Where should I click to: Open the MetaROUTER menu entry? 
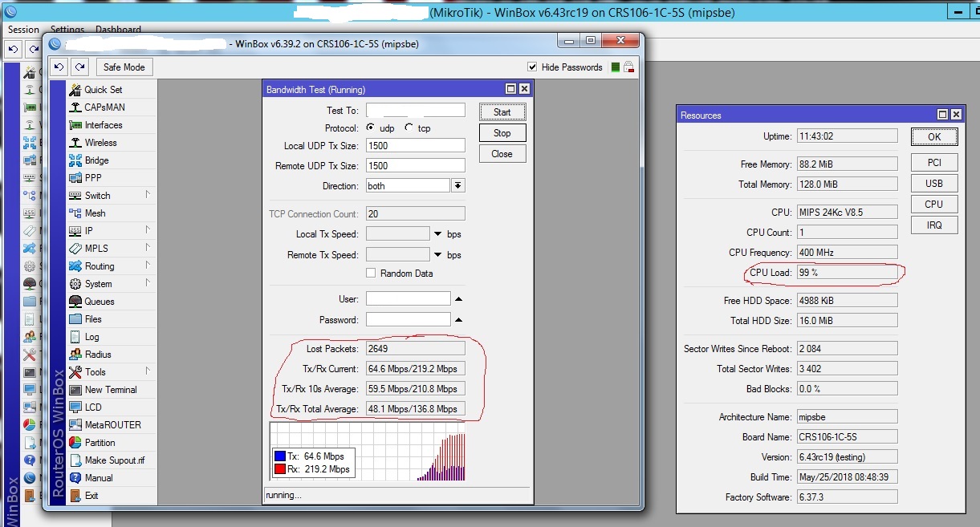pyautogui.click(x=112, y=425)
